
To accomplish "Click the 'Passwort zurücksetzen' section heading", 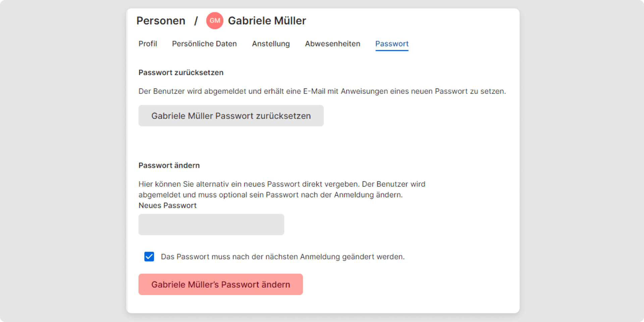I will tap(181, 72).
